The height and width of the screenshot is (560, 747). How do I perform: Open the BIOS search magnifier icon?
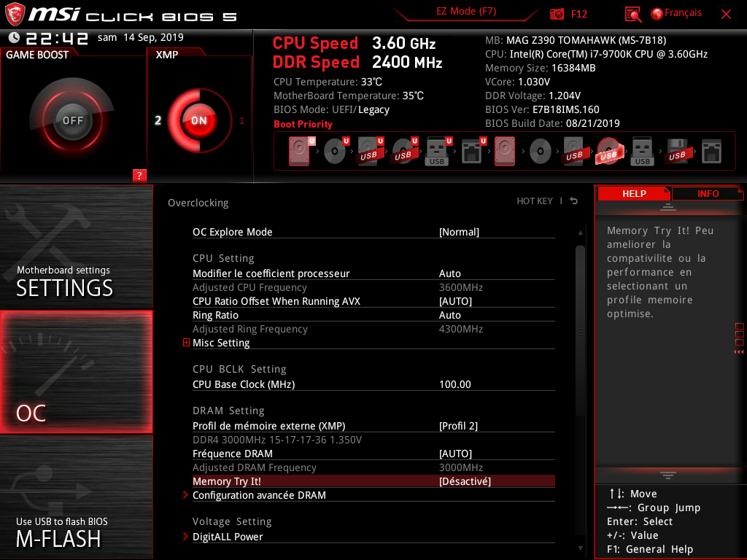pyautogui.click(x=632, y=15)
